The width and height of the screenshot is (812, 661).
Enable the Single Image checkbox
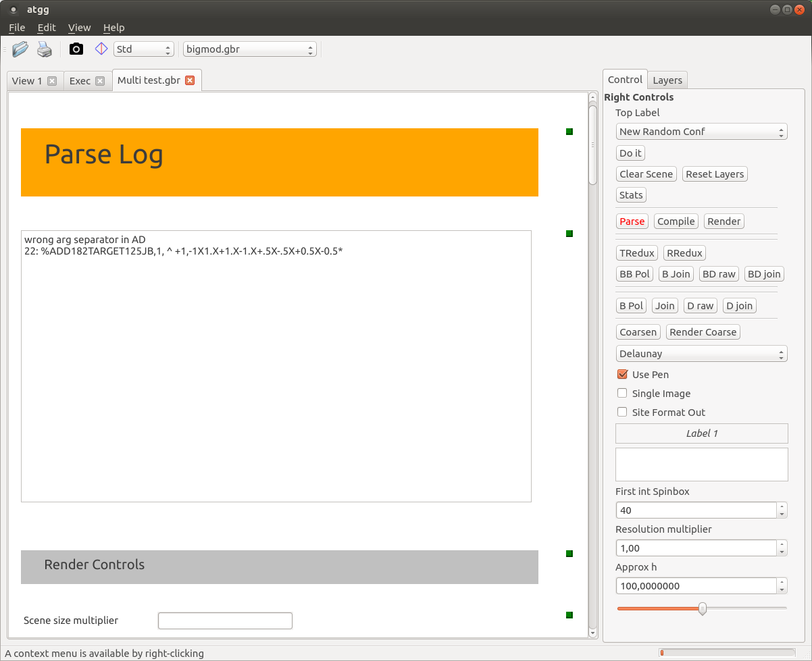(623, 393)
